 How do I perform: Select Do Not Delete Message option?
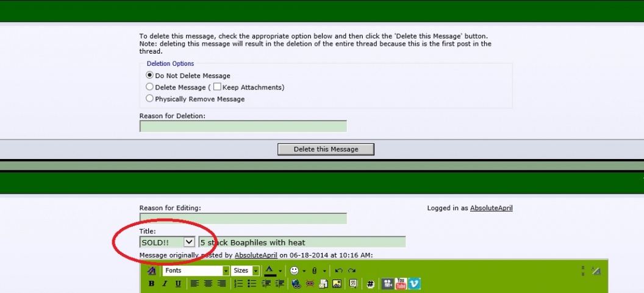click(x=149, y=76)
